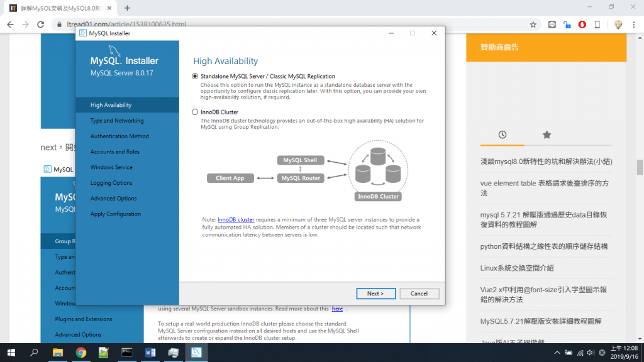Click MySQL dolphin logo in installer sidebar
The image size is (644, 362).
[114, 52]
